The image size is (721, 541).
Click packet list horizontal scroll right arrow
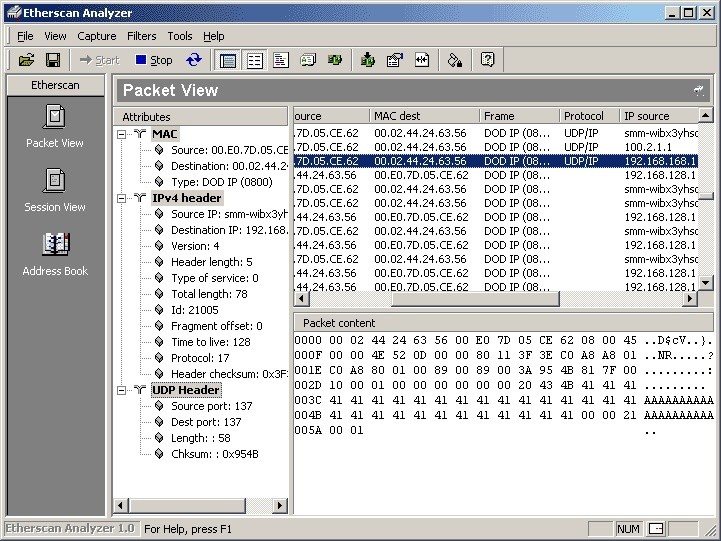(x=690, y=299)
